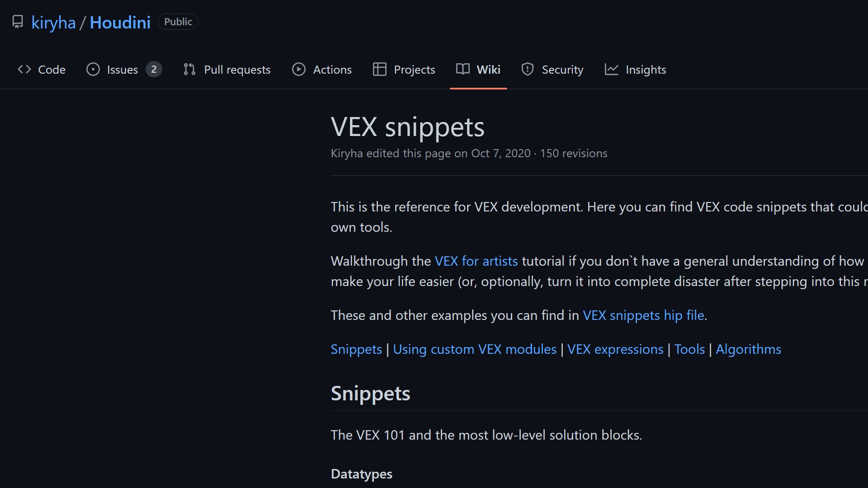Viewport: 868px width, 488px height.
Task: View the 150 revisions history
Action: 574,154
